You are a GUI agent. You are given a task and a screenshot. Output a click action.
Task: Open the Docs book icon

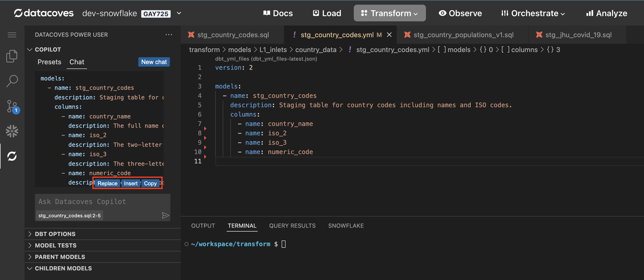click(x=267, y=13)
